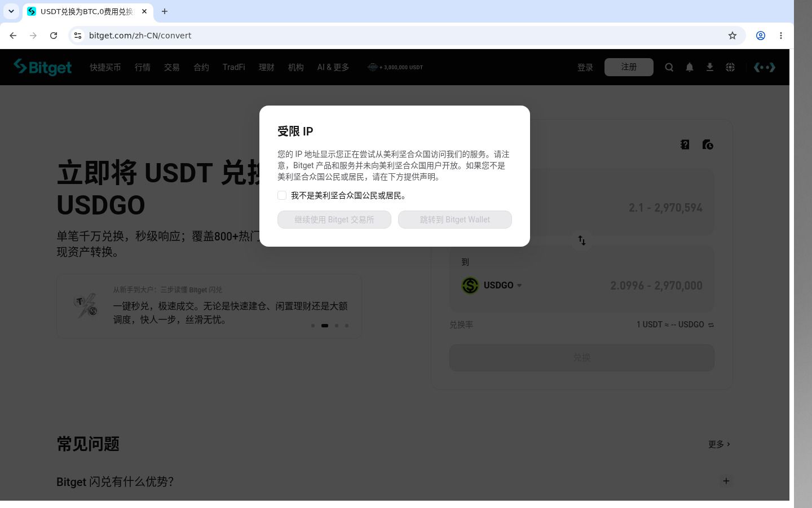Open the tab search dropdown arrow
This screenshot has width=812, height=508.
[11, 11]
